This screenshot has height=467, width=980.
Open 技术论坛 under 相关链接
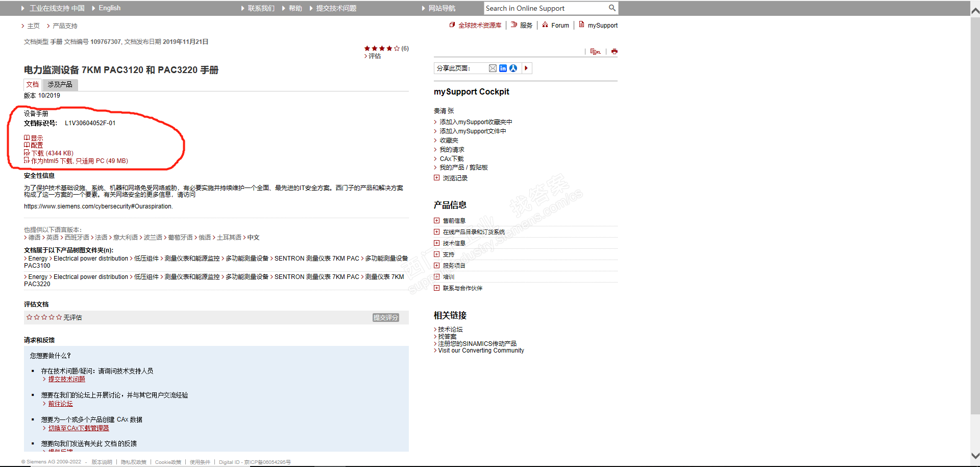coord(450,330)
